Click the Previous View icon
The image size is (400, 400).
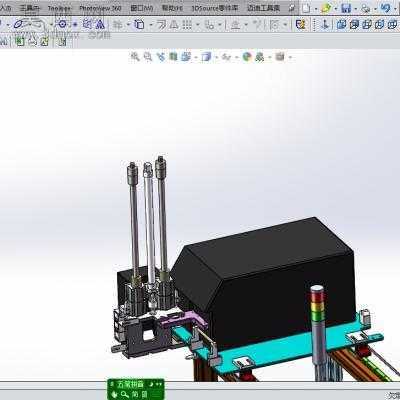pos(161,57)
